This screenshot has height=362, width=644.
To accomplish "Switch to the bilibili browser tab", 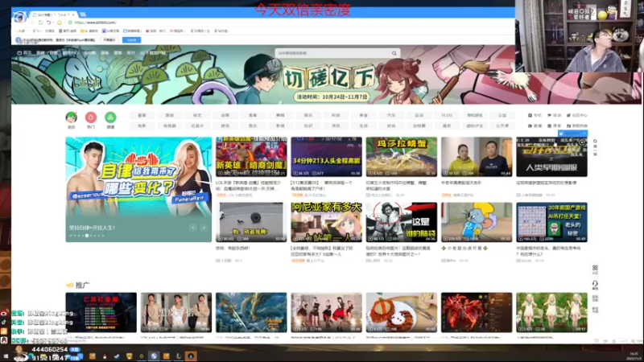I will [54, 14].
